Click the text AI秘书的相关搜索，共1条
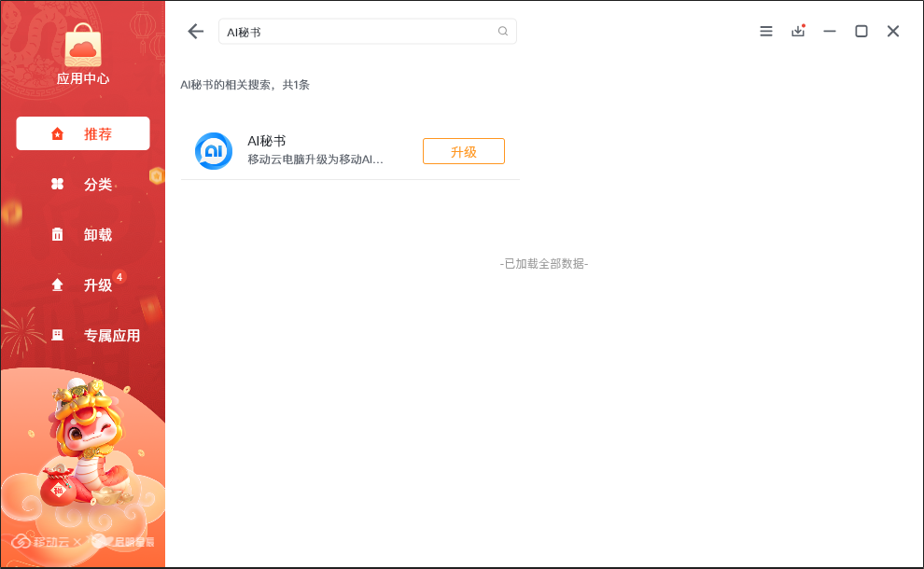 245,85
